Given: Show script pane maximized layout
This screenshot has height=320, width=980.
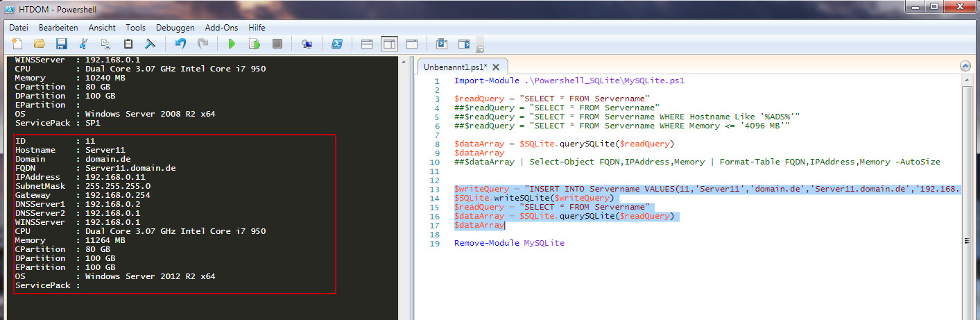Looking at the screenshot, I should pyautogui.click(x=411, y=44).
